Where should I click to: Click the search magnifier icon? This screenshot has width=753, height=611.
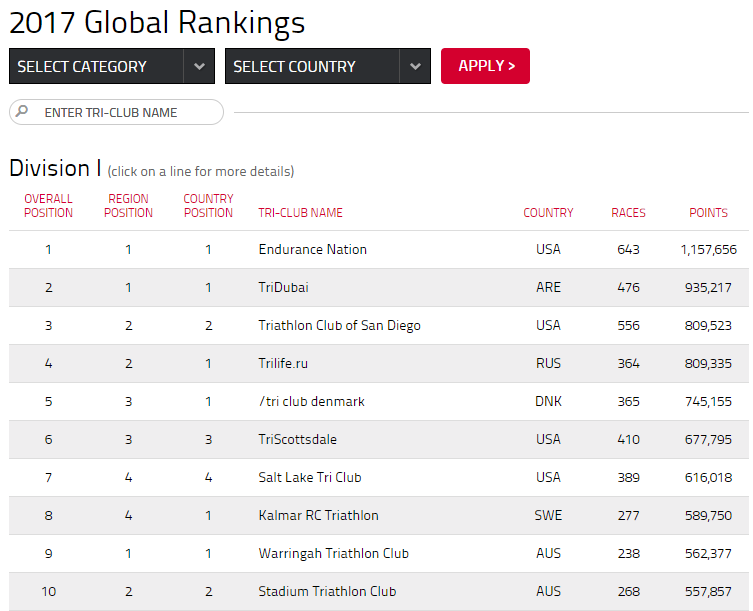[x=22, y=112]
